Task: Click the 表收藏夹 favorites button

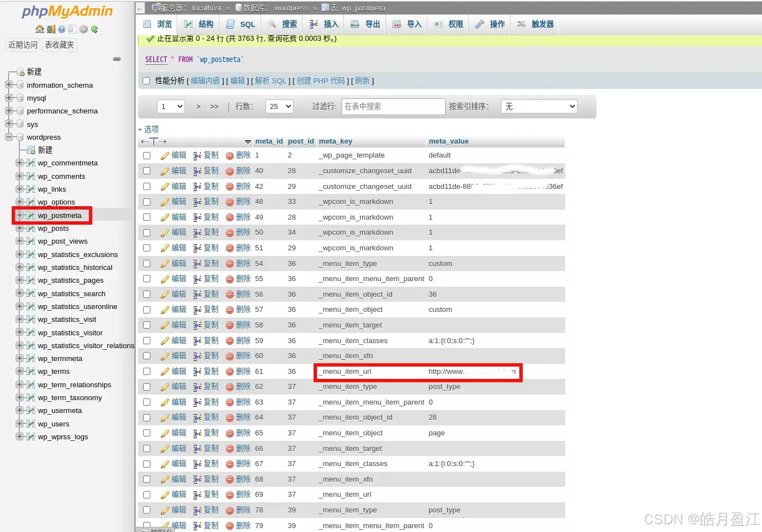Action: 60,45
